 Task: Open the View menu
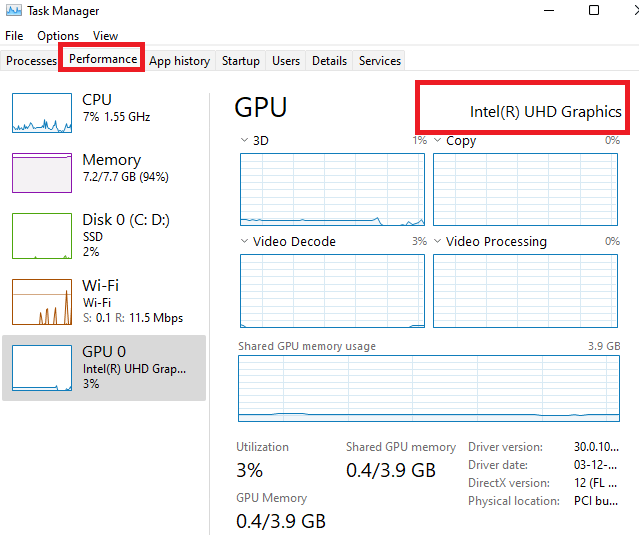pos(105,36)
